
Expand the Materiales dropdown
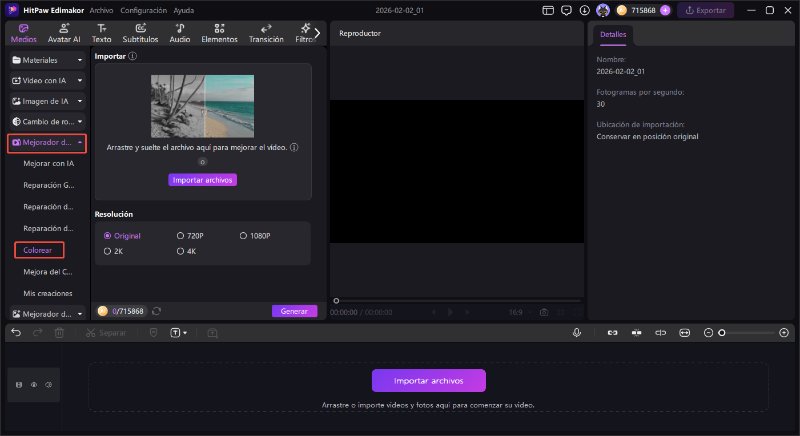[47, 60]
